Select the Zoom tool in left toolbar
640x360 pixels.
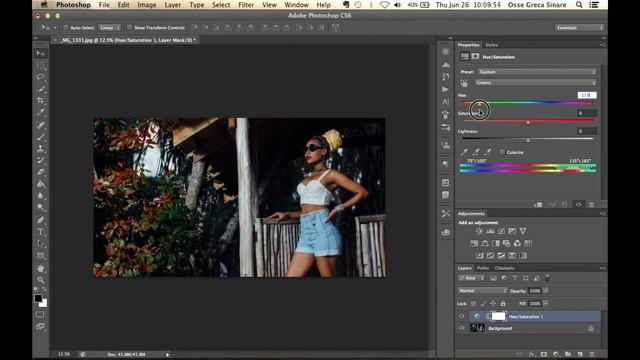pos(40,280)
